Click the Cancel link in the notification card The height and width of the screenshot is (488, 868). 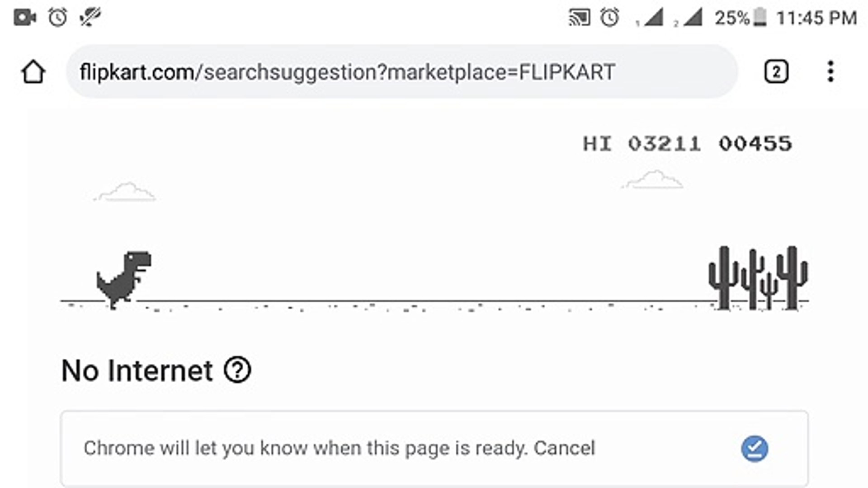coord(564,448)
